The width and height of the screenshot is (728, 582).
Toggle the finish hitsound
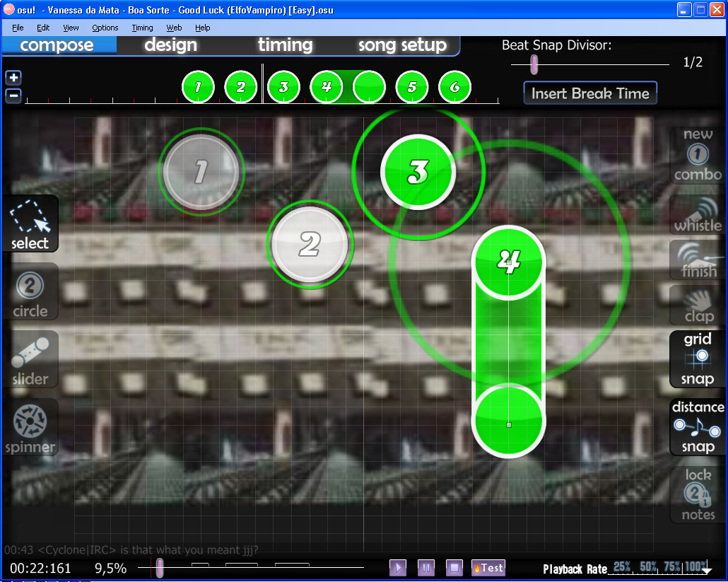pyautogui.click(x=698, y=260)
